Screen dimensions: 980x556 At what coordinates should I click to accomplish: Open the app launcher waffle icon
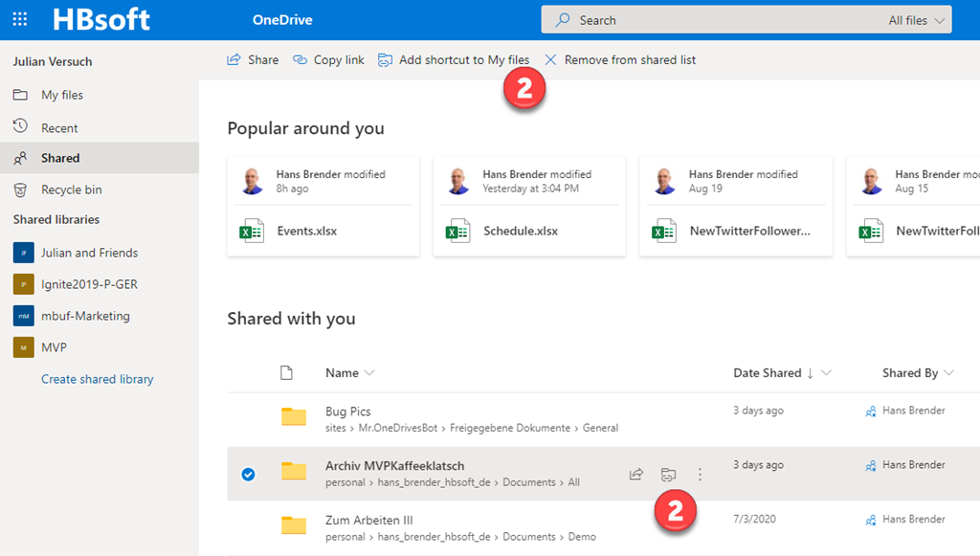click(20, 20)
